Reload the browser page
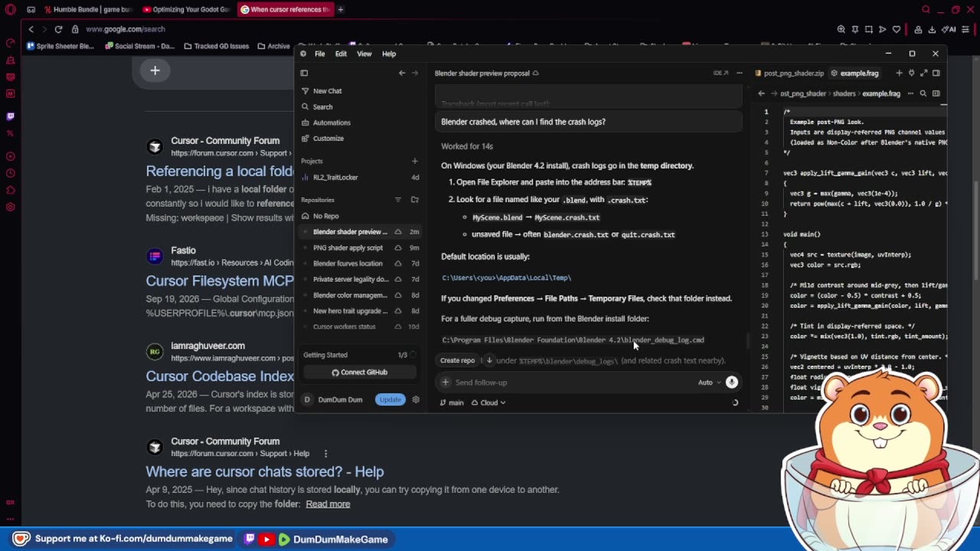This screenshot has width=980, height=551. click(58, 29)
